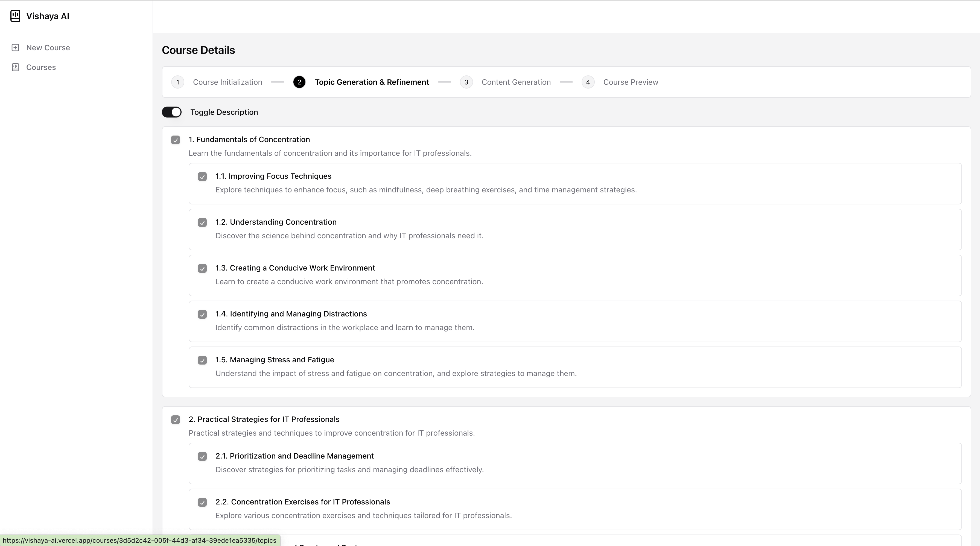Click the Vishaya AI logo icon

[15, 16]
